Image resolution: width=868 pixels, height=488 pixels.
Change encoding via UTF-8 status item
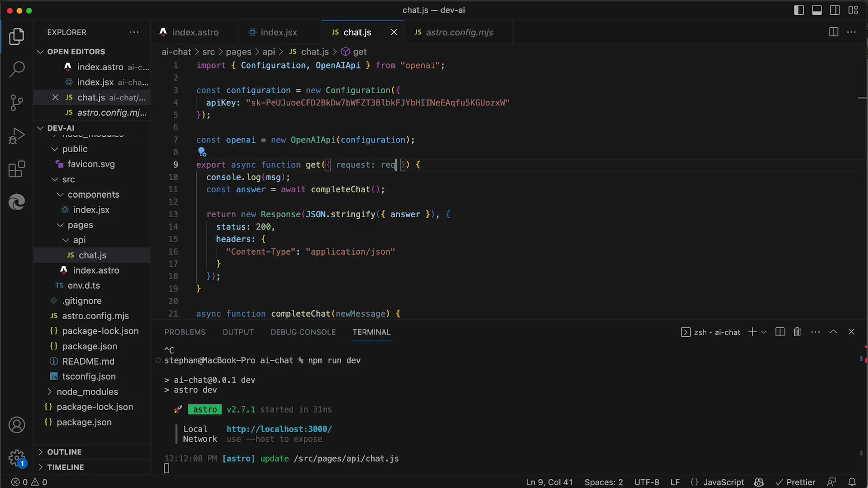(646, 482)
